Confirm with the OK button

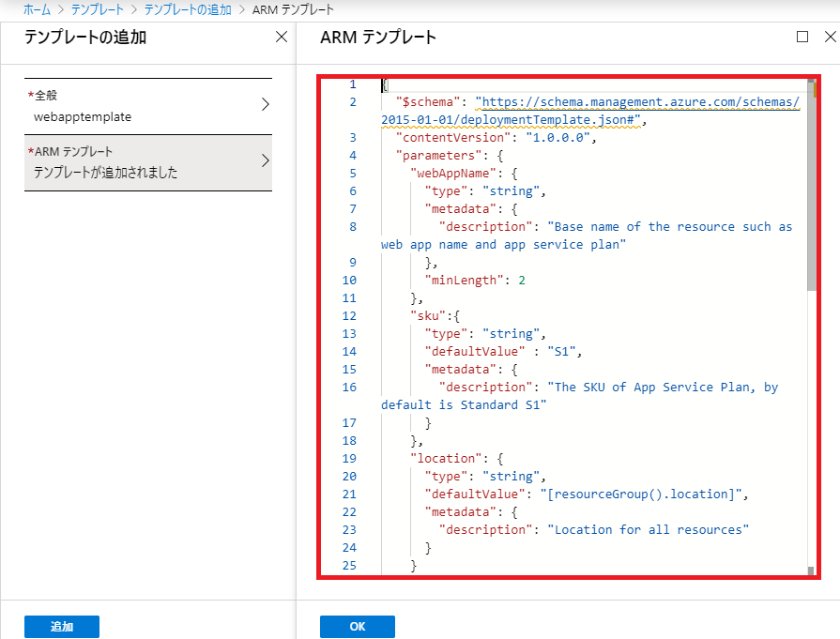click(358, 626)
